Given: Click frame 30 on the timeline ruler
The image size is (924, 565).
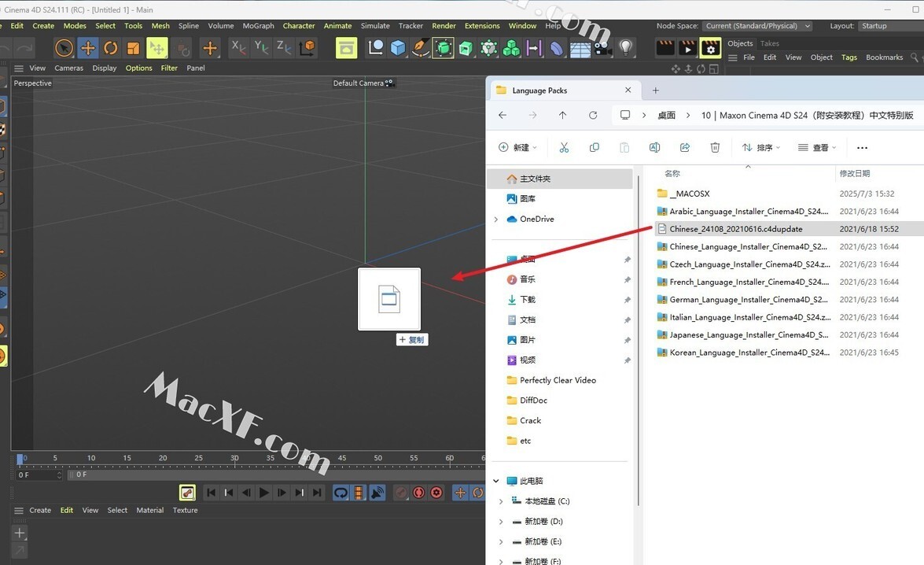Looking at the screenshot, I should [x=234, y=458].
